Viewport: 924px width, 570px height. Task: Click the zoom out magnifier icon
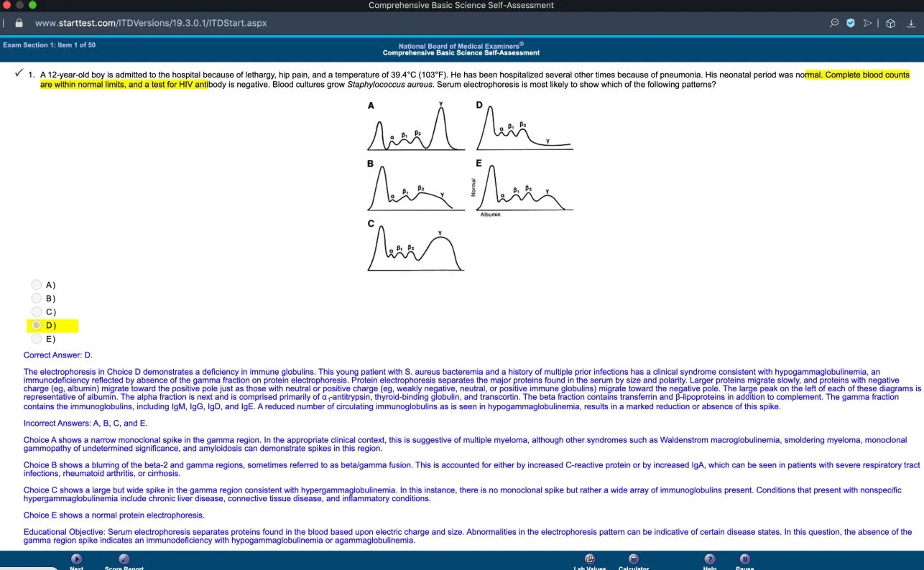point(834,23)
